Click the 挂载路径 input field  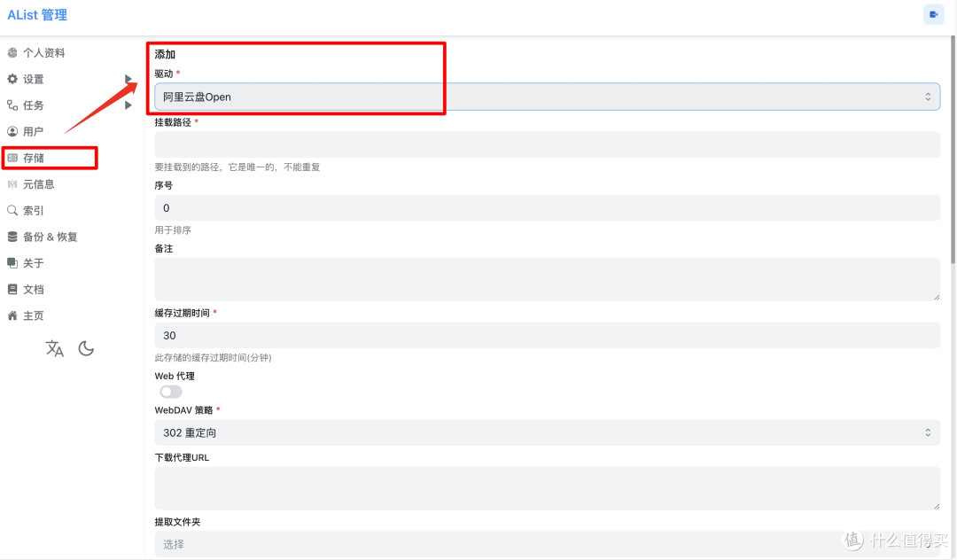tap(547, 144)
